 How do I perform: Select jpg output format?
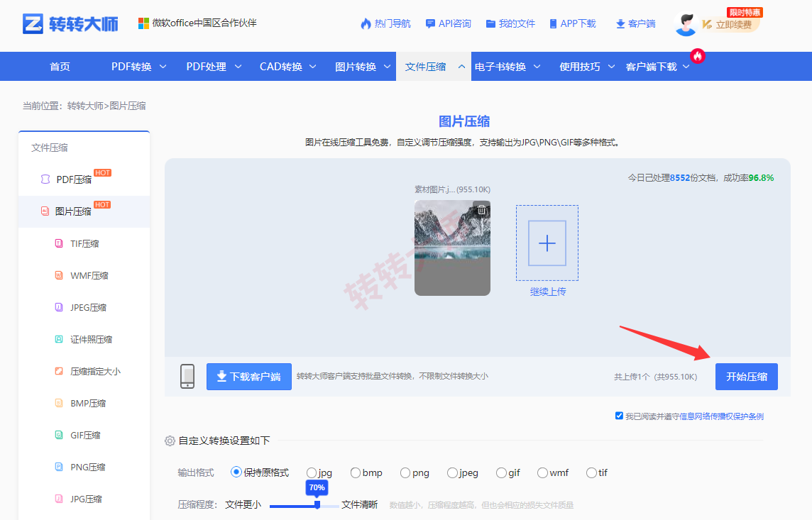coord(311,472)
